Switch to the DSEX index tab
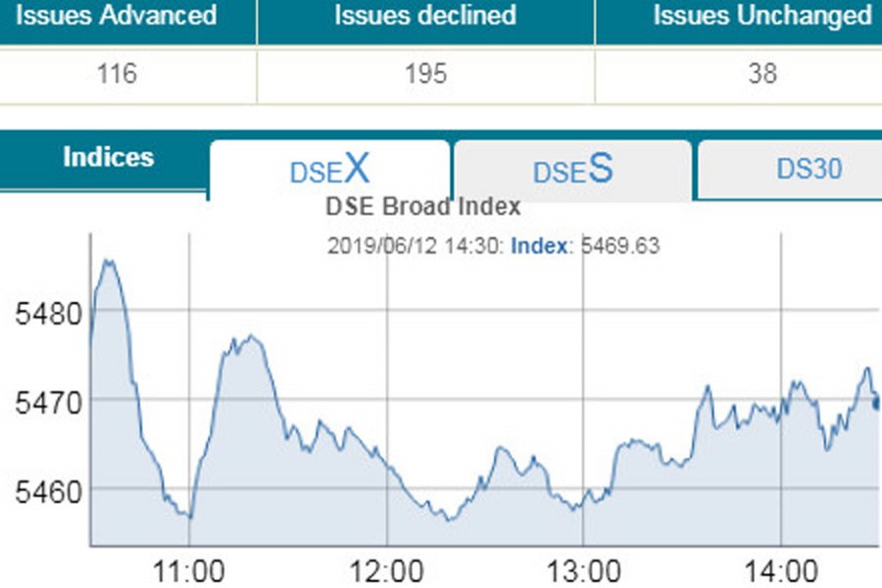Viewport: 882px width, 588px height. pos(329,170)
